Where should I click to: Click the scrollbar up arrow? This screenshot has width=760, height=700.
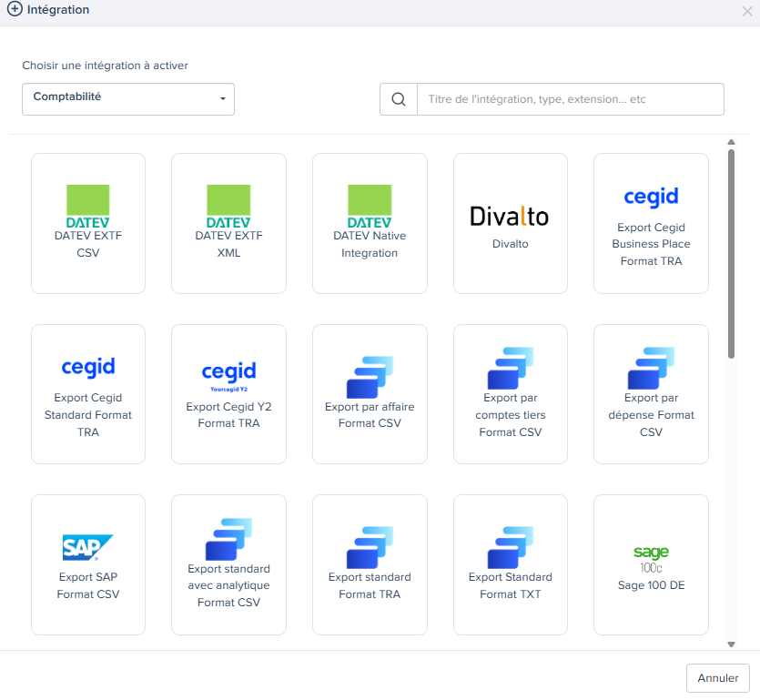click(732, 142)
